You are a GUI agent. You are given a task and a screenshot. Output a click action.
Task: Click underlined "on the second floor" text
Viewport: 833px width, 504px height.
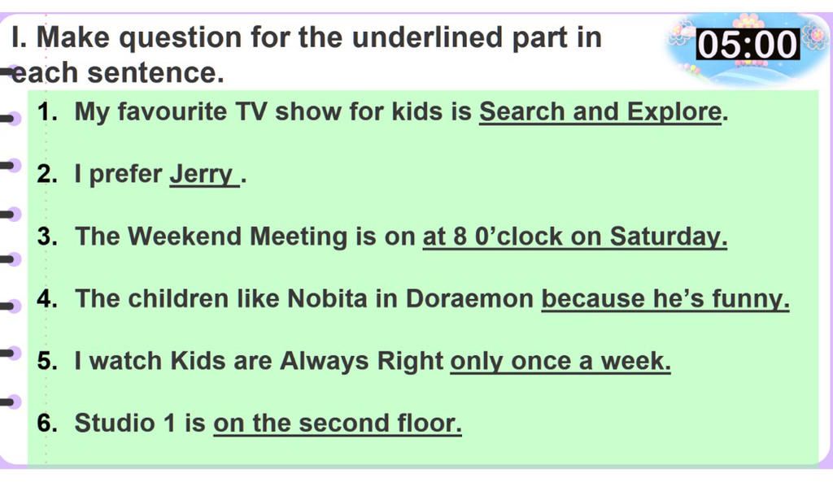338,424
